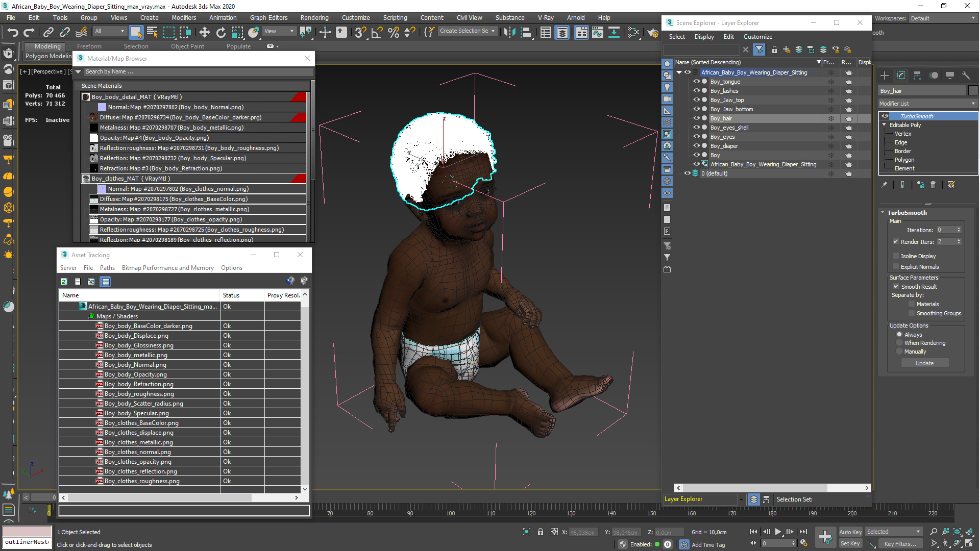
Task: Click the horizontal scrollbar in Asset Tracking
Action: coord(160,497)
